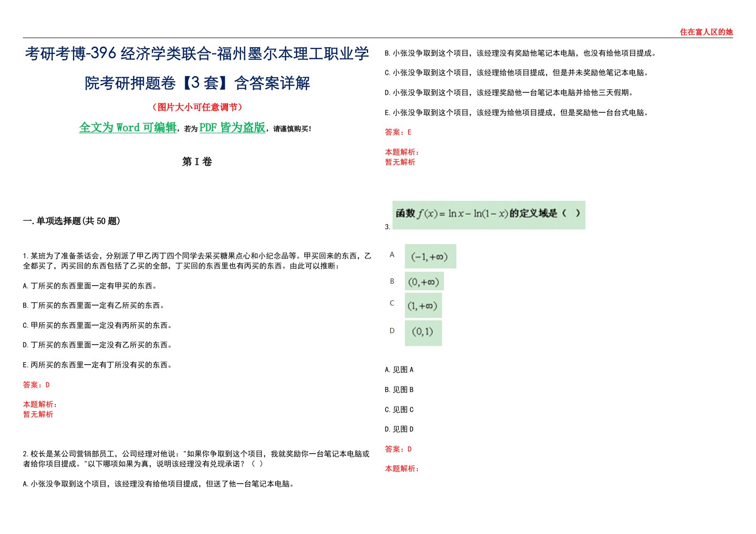Click the warning text '请谨慎购买!'
The image size is (756, 534).
292,129
